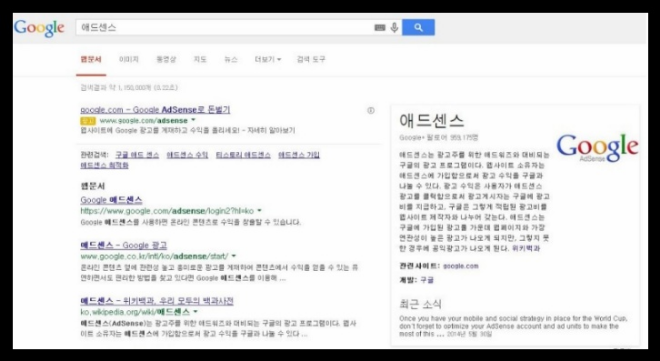Open the 'Google 애드센스' result title
This screenshot has height=361, width=660.
tap(112, 200)
